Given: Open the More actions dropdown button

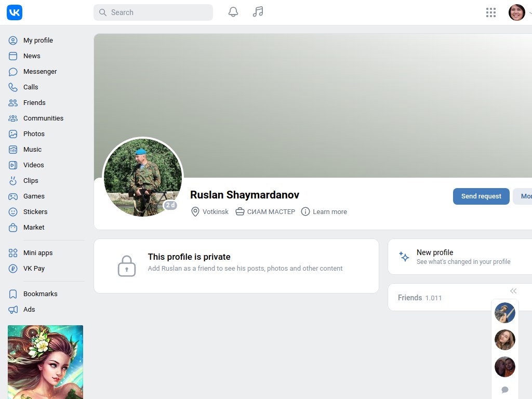Looking at the screenshot, I should click(524, 196).
